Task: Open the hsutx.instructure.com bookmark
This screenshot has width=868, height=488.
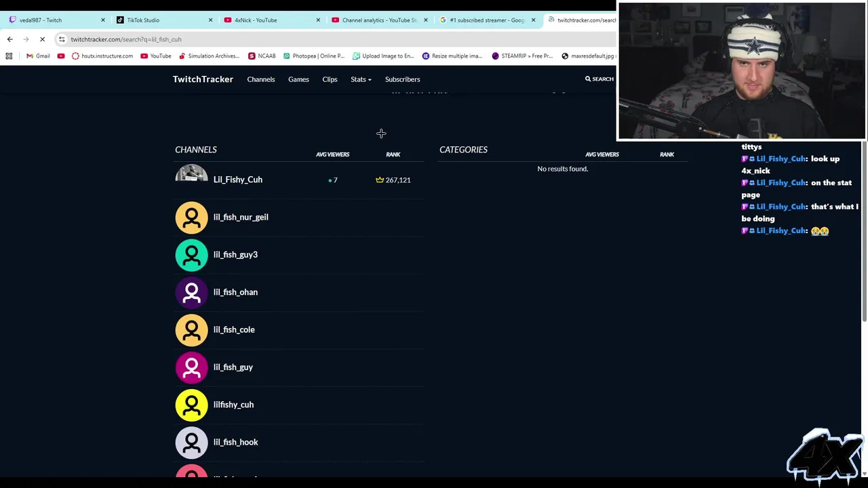Action: [x=102, y=56]
